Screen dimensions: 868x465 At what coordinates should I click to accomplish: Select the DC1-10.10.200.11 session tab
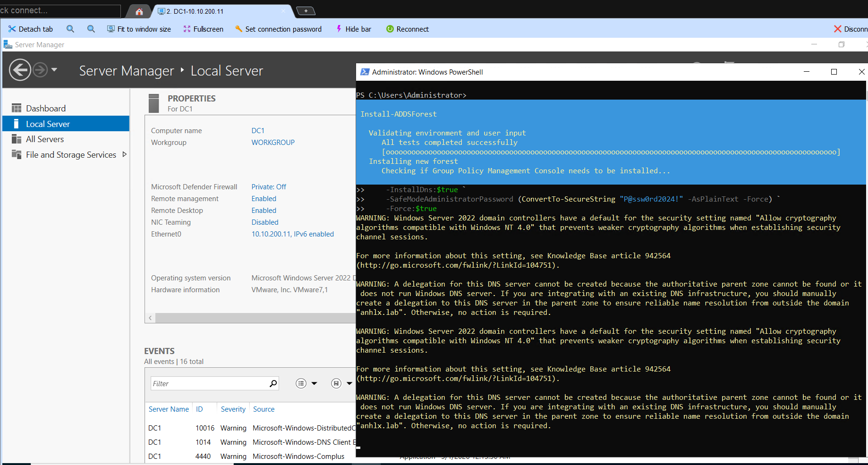point(222,11)
